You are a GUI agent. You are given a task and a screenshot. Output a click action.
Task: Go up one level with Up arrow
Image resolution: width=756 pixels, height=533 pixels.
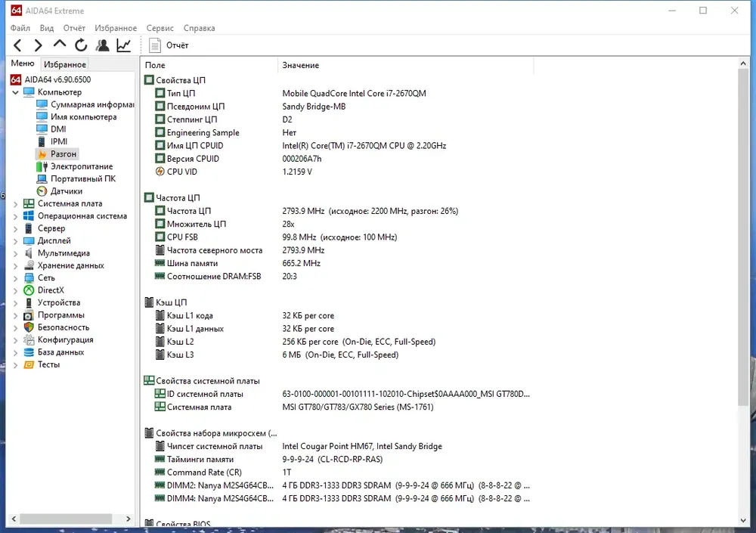point(59,45)
